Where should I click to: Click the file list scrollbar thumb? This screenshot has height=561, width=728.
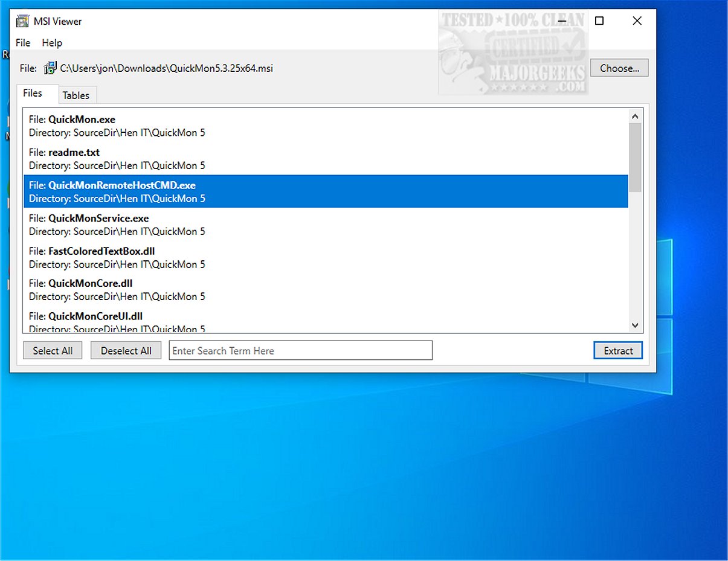635,158
